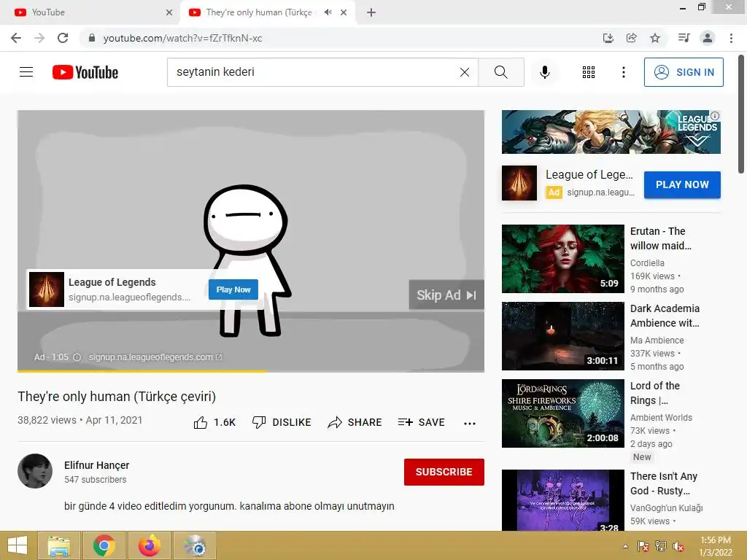Open the disc application in the taskbar

pyautogui.click(x=195, y=545)
